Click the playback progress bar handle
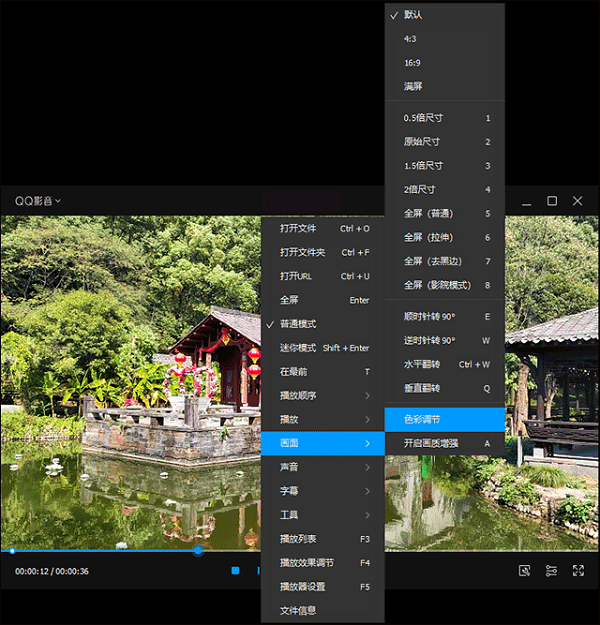 198,550
